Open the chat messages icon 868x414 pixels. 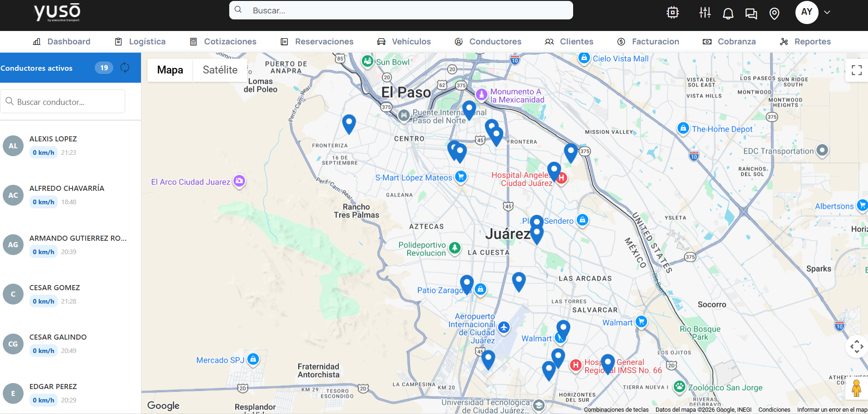751,13
